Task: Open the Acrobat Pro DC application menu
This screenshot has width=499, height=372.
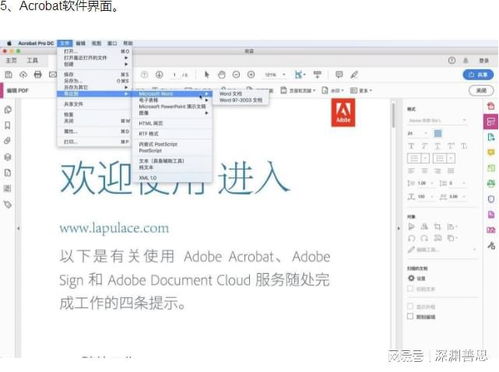Action: 36,43
